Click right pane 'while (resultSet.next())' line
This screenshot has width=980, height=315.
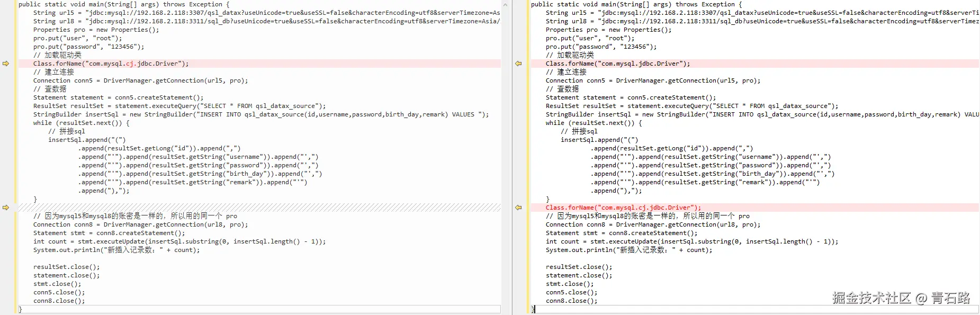pos(594,123)
